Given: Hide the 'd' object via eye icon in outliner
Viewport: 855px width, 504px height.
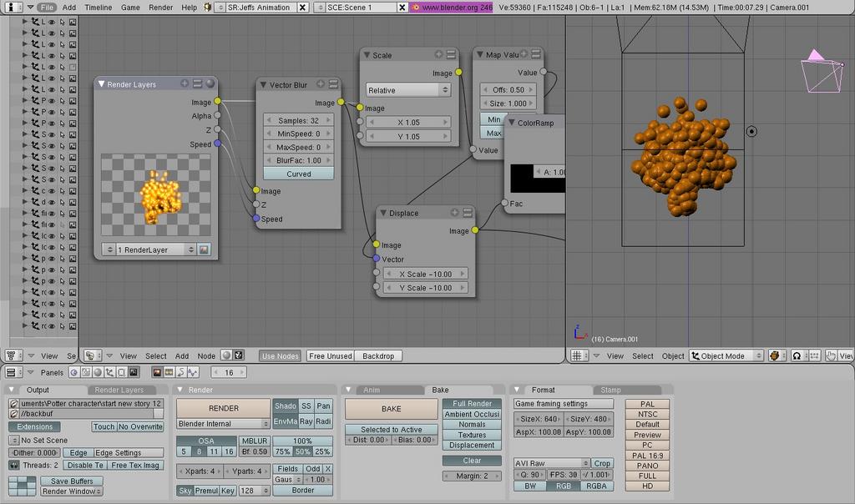Looking at the screenshot, I should [x=52, y=202].
